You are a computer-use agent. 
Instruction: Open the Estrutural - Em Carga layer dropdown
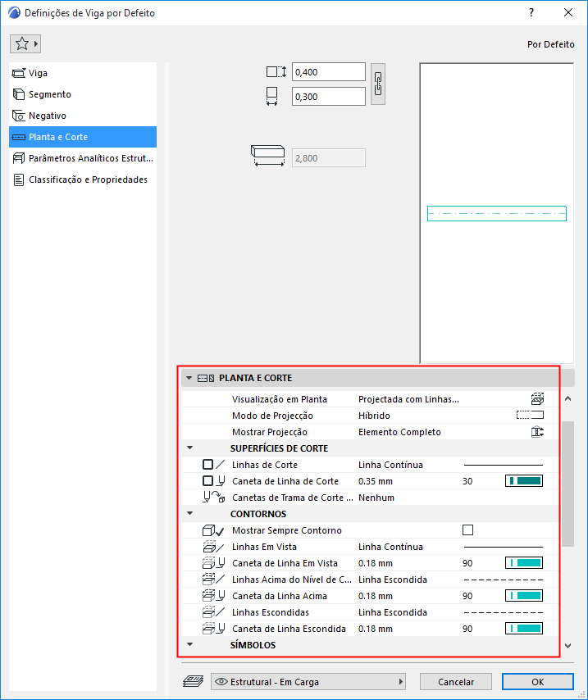coord(308,682)
